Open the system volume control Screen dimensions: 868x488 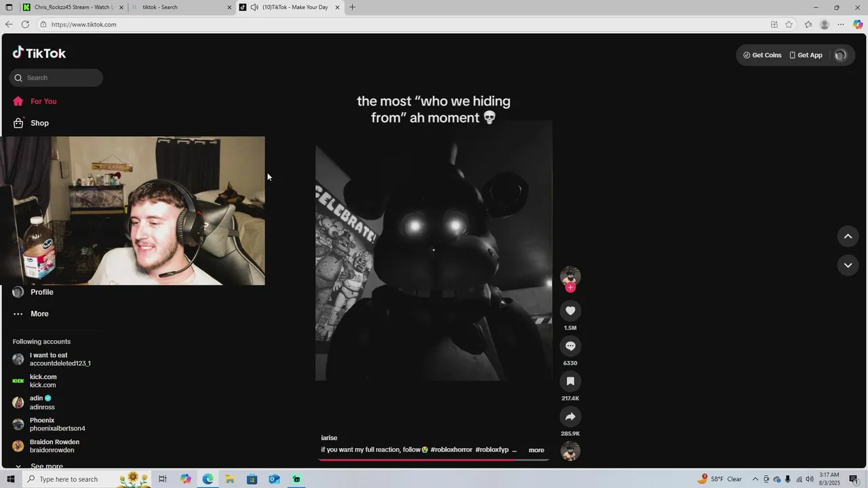pos(810,479)
